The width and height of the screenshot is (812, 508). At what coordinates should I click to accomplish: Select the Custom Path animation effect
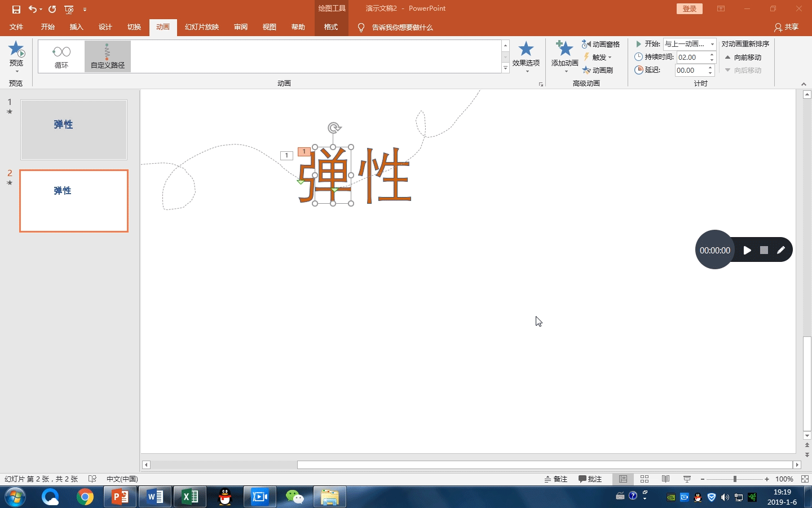108,56
